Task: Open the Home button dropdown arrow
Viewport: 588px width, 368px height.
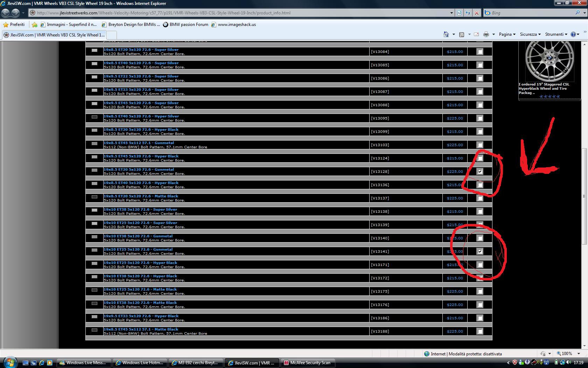Action: (x=454, y=34)
